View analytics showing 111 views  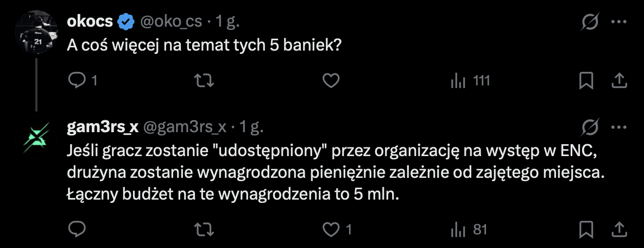click(x=470, y=81)
